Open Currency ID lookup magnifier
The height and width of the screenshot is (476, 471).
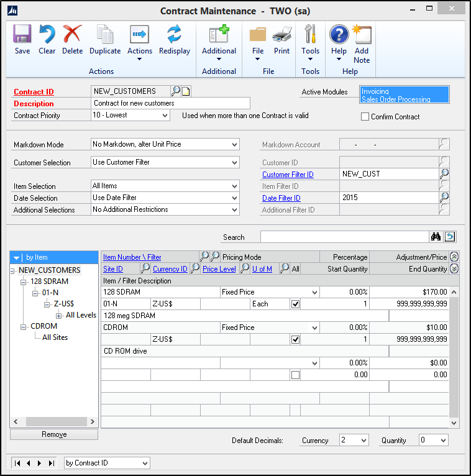tap(195, 268)
